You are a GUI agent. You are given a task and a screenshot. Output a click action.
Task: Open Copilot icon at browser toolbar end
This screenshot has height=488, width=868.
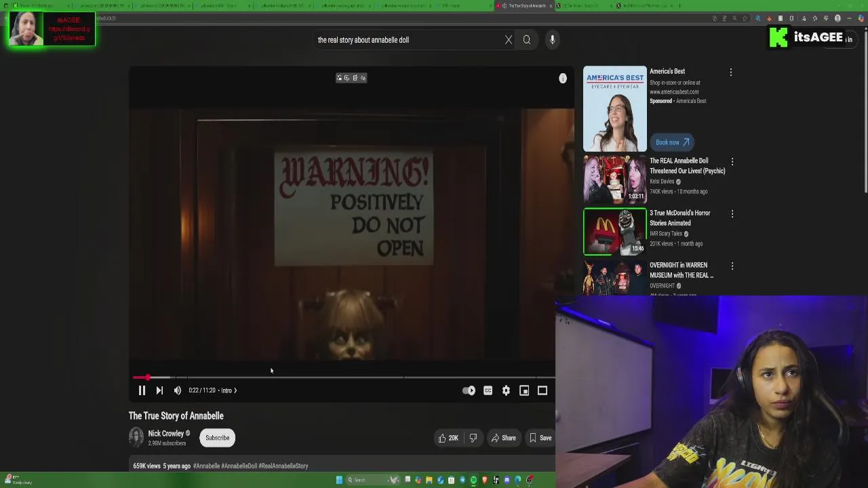click(x=861, y=18)
